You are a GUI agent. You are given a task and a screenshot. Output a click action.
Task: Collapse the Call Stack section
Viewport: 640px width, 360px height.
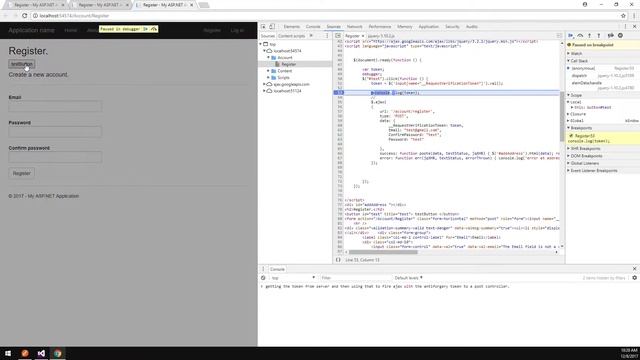578,61
